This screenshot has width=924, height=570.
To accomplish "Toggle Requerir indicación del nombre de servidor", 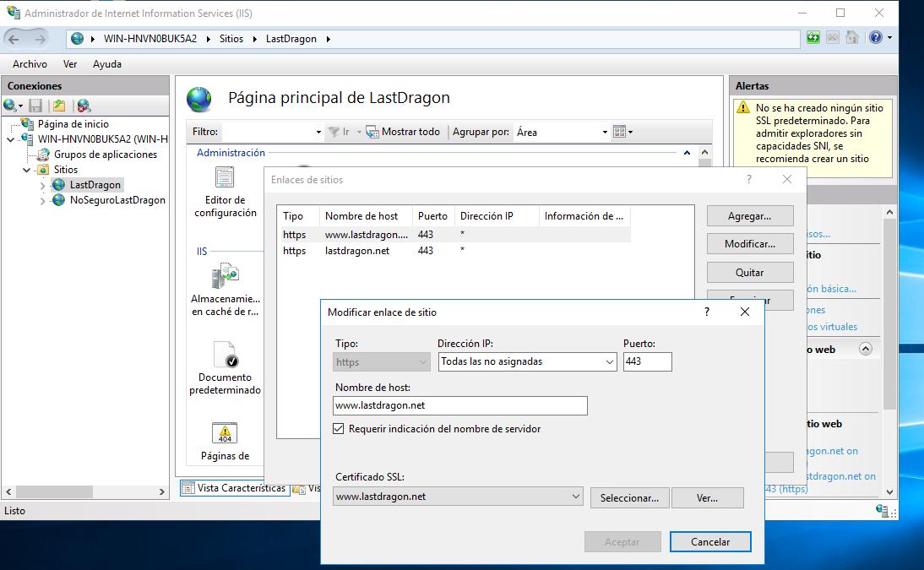I will [x=340, y=429].
